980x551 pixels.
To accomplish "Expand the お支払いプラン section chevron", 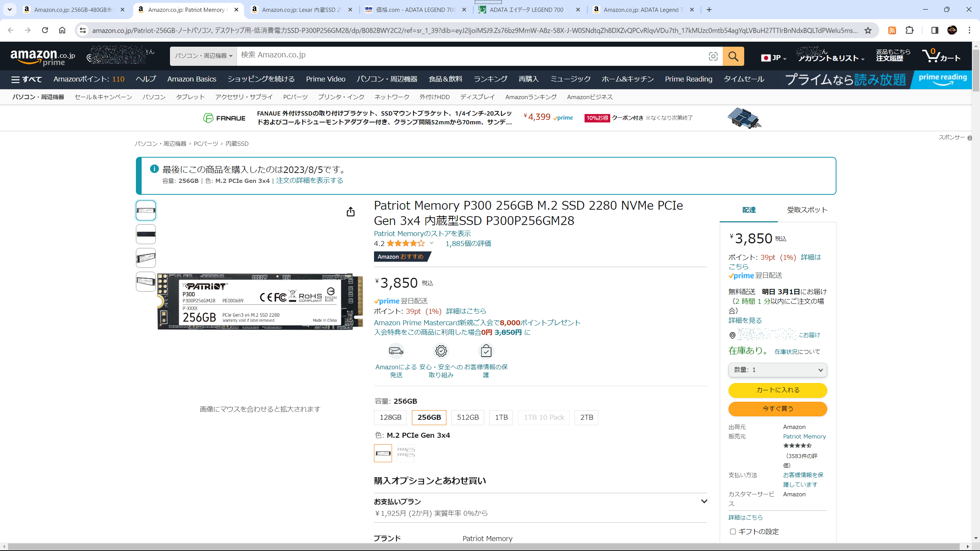I will click(704, 501).
